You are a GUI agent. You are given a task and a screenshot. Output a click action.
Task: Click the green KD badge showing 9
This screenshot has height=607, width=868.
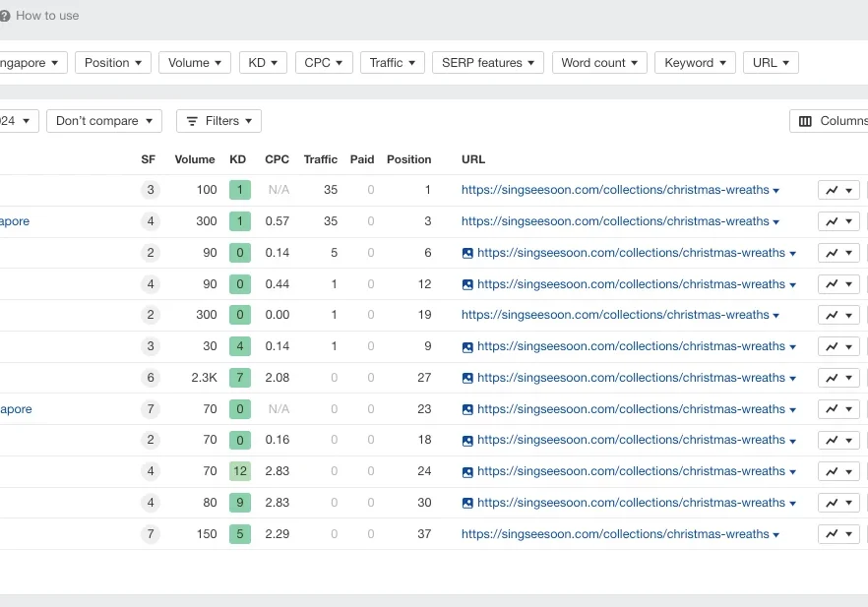[239, 503]
